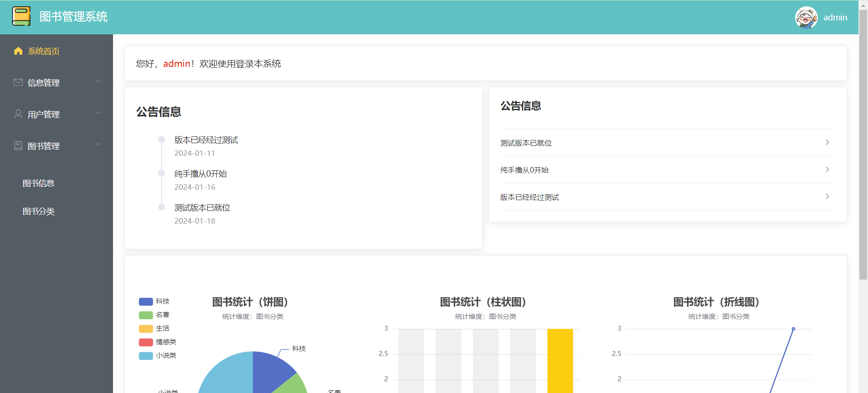
Task: Click the red admin text in welcome banner
Action: (x=177, y=64)
